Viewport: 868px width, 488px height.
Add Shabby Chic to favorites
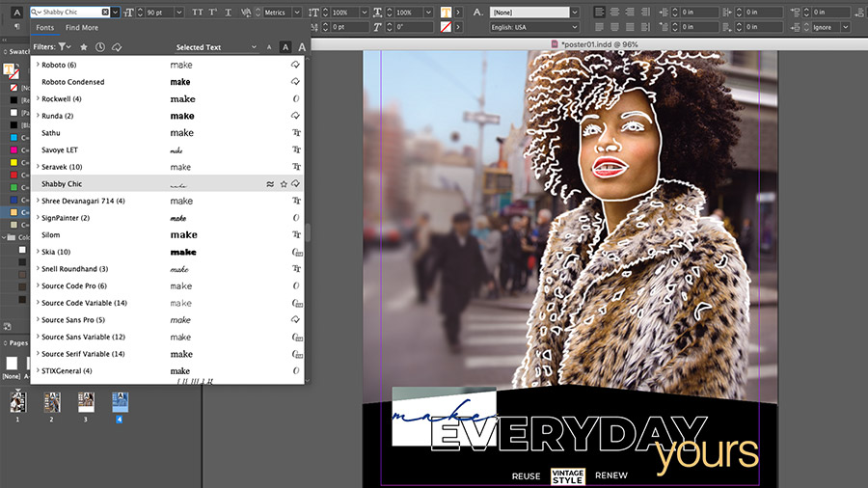point(284,183)
